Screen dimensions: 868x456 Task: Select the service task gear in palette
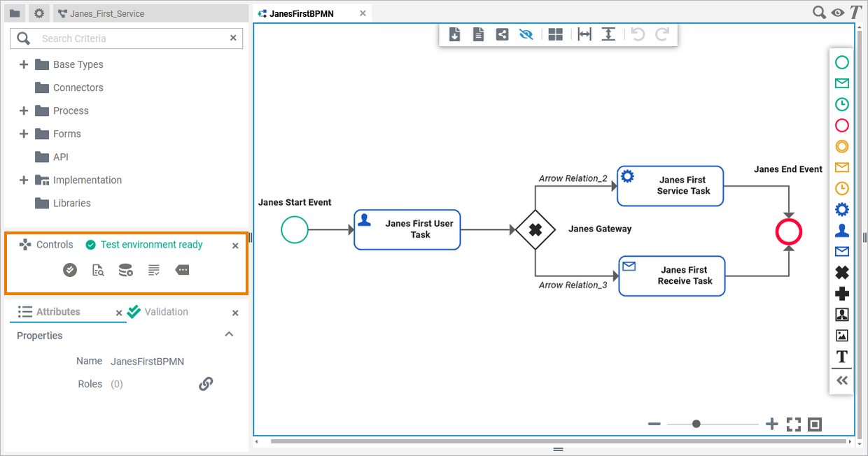click(842, 209)
